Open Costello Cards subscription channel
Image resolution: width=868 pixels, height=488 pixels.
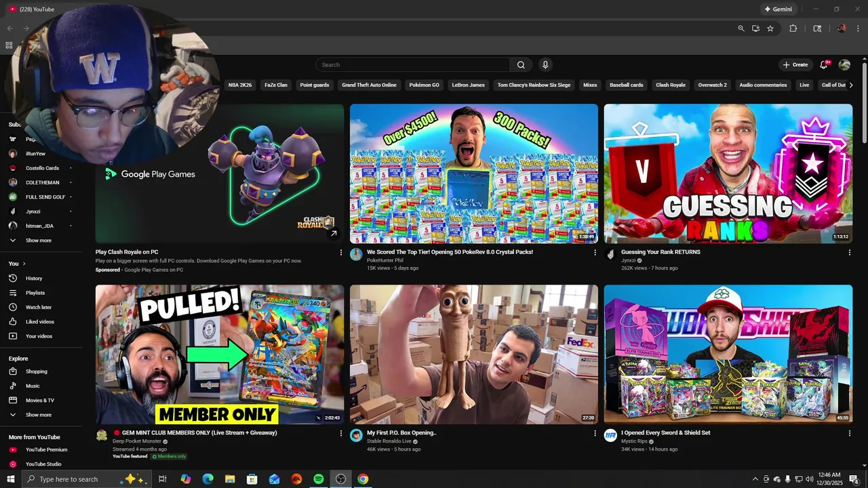coord(41,168)
